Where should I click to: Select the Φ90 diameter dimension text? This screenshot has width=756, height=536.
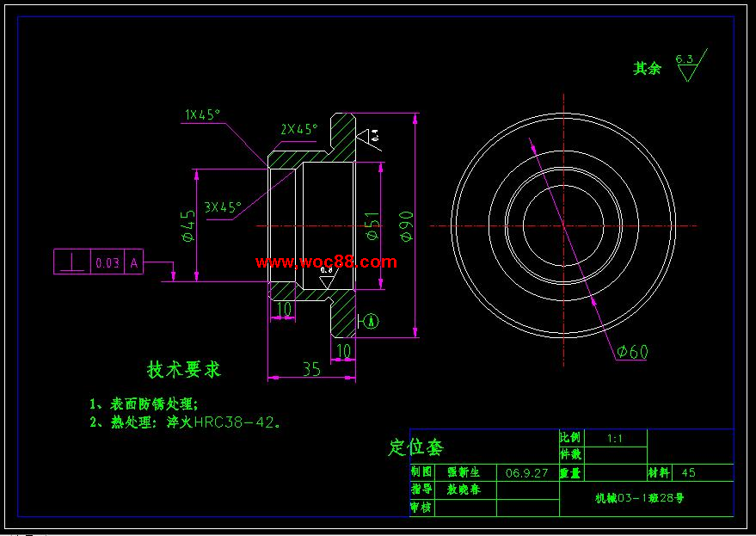(x=407, y=226)
